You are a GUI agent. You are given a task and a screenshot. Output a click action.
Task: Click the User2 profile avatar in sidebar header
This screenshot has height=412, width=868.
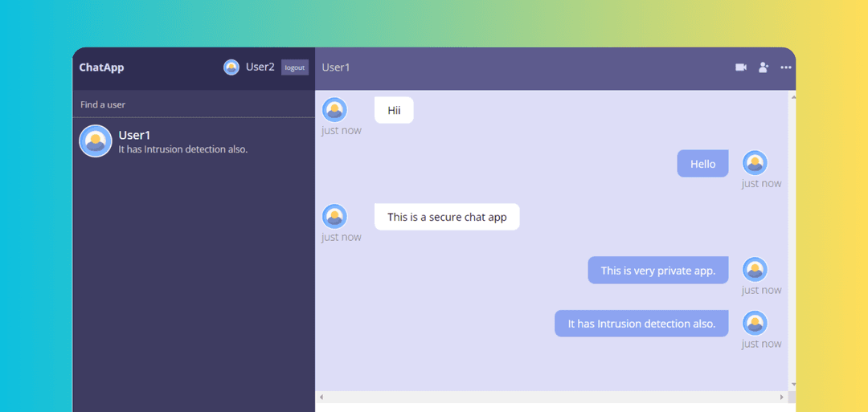tap(231, 67)
